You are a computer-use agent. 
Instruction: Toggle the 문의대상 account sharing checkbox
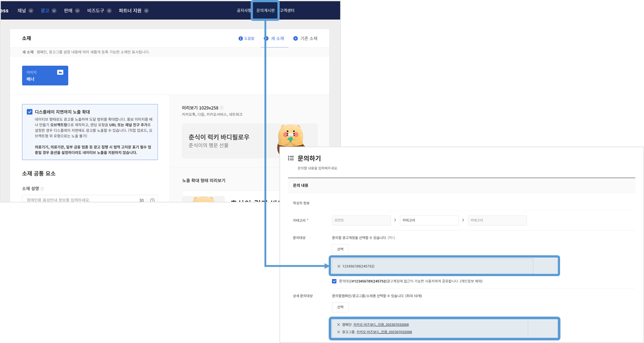point(334,281)
